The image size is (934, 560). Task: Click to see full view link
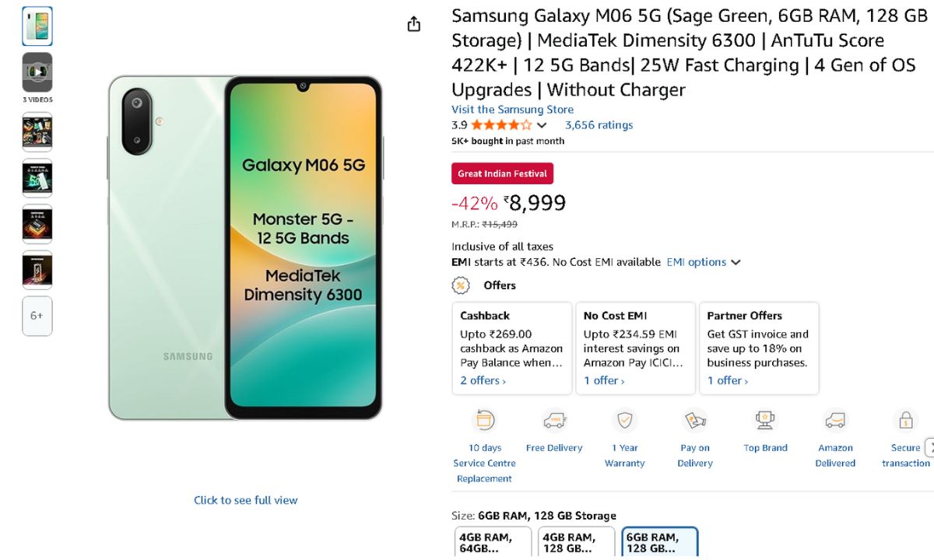[246, 500]
